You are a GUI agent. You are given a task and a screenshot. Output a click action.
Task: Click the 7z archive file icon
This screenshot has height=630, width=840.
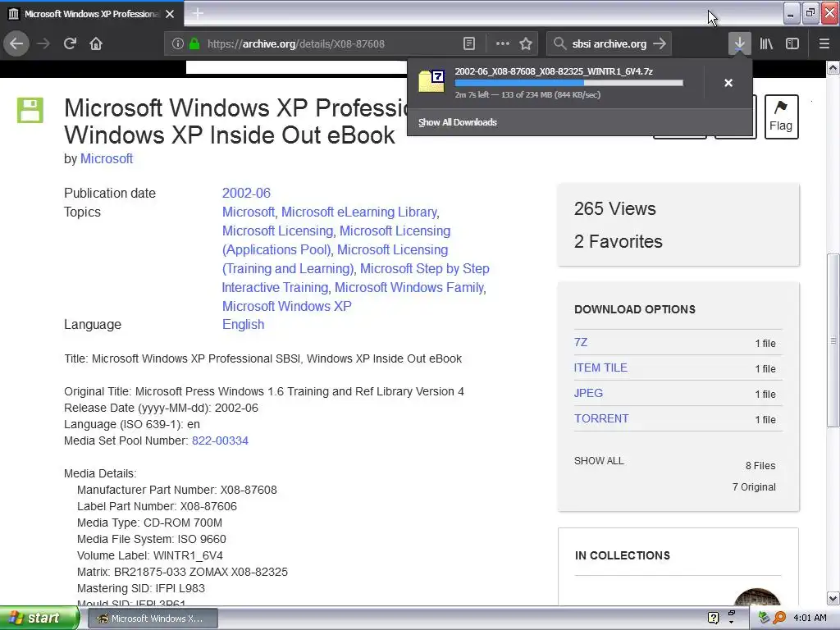(x=431, y=81)
